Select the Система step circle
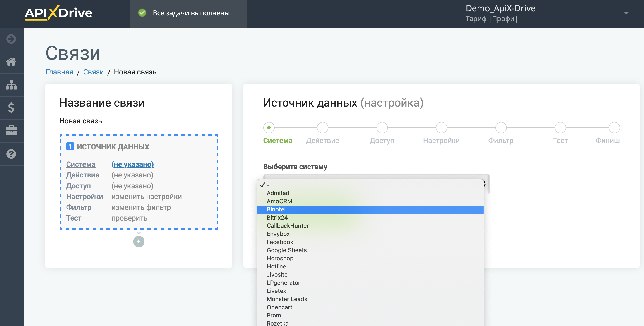The image size is (644, 326). coord(269,128)
